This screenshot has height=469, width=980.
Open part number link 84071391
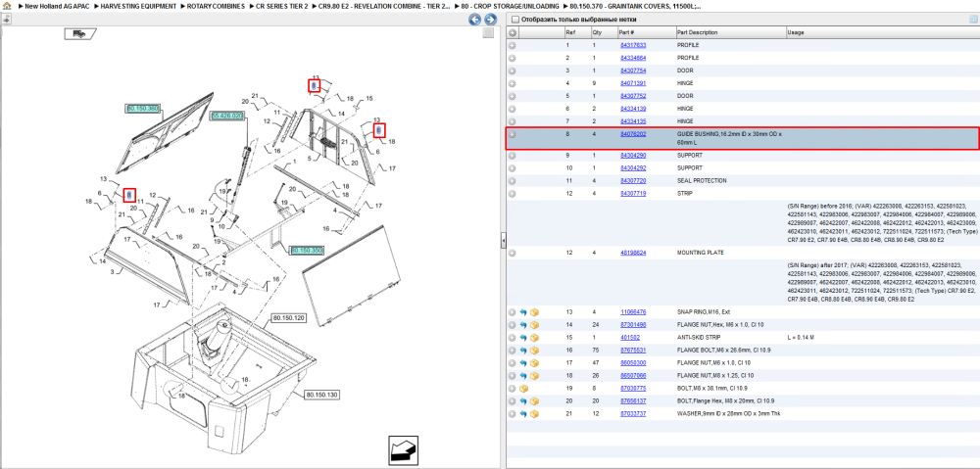point(633,83)
